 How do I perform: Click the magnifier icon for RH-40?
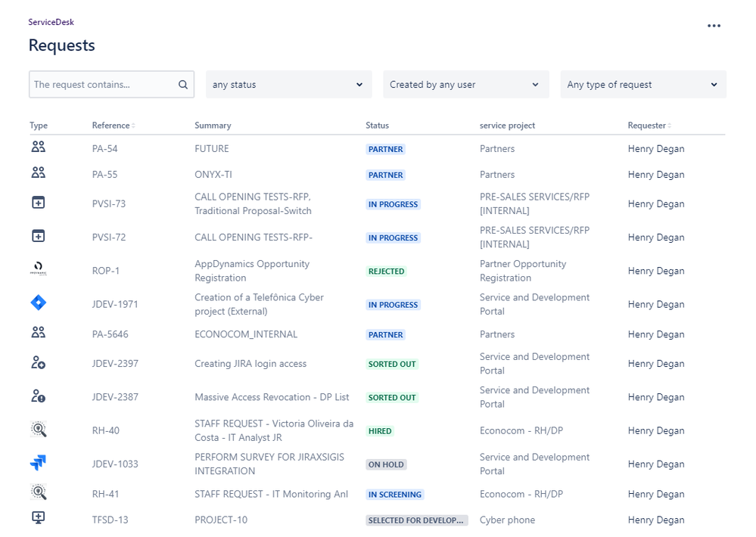tap(38, 429)
